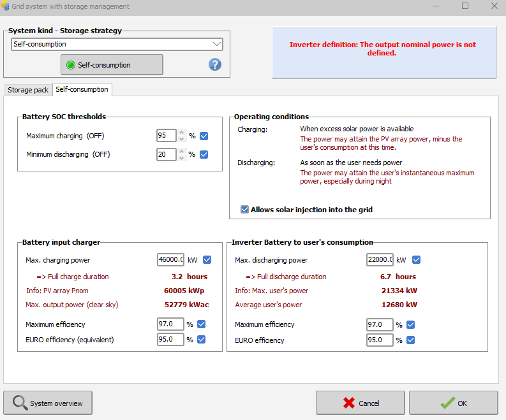Switch to the Storage pack tab
This screenshot has height=420, width=506.
point(28,90)
